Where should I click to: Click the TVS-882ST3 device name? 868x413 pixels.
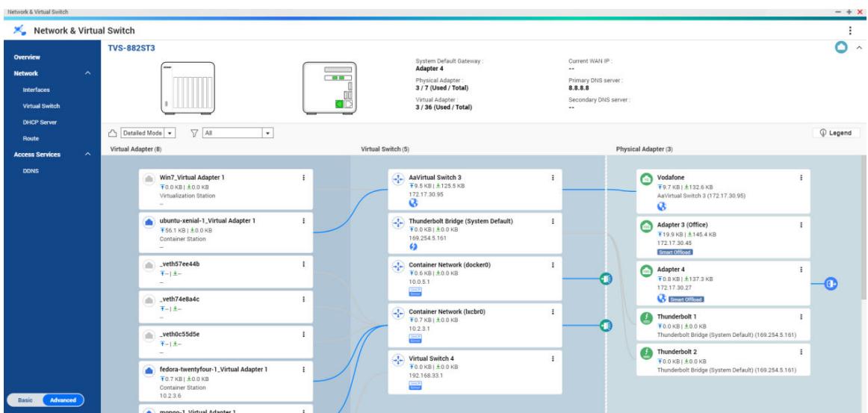point(131,48)
